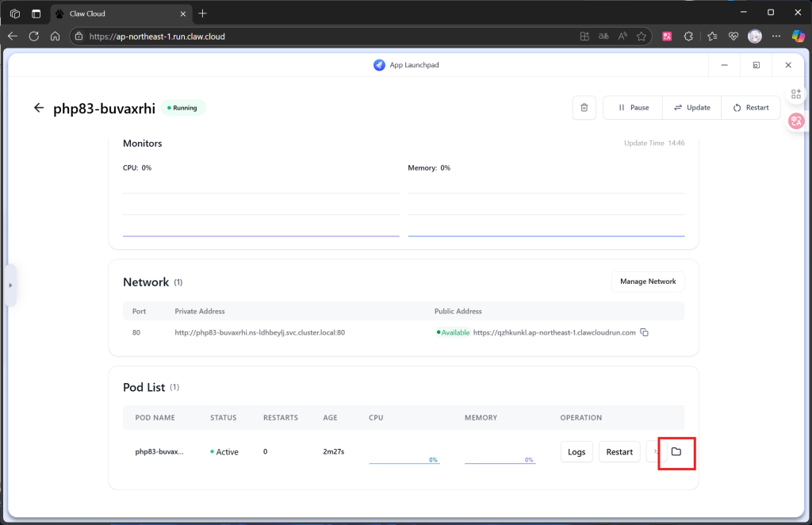This screenshot has width=812, height=525.
Task: Open the tab actions menu icon
Action: coord(36,13)
